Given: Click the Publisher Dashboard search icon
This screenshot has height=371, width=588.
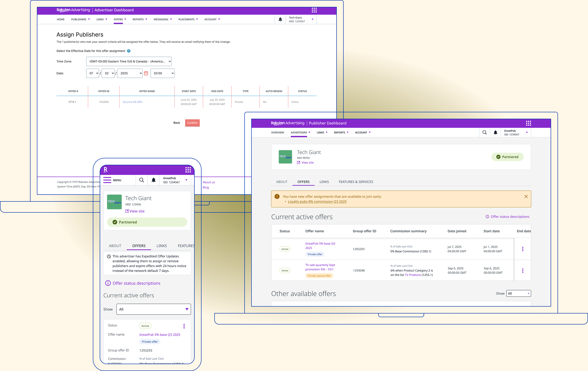Looking at the screenshot, I should 484,132.
